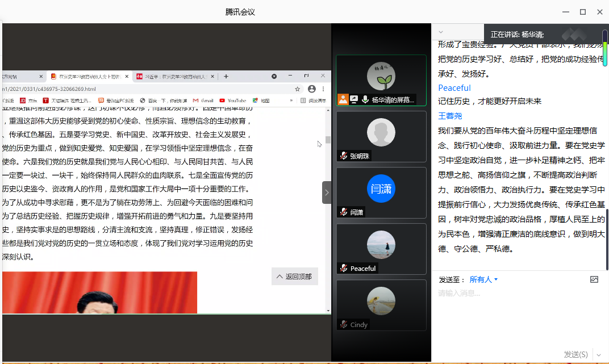The height and width of the screenshot is (364, 609).
Task: Click the Gmail bookmark
Action: tap(202, 101)
